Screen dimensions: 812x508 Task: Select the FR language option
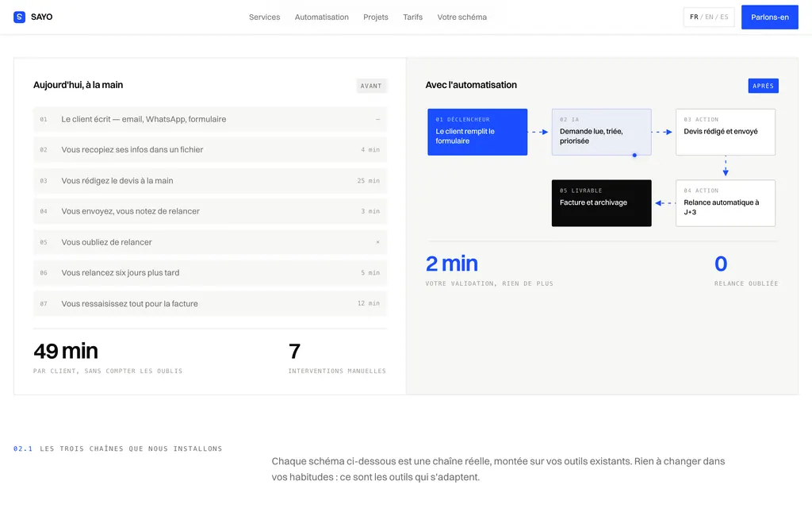(x=694, y=17)
